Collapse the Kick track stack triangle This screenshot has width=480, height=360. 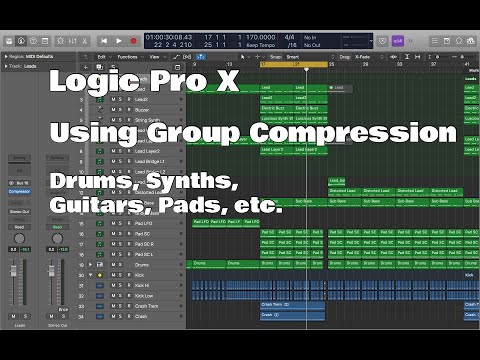point(90,275)
